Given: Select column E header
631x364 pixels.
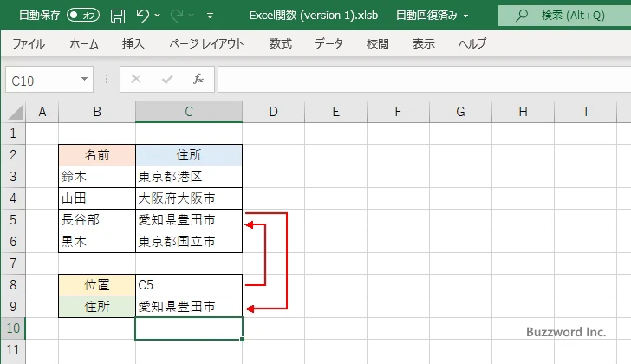Looking at the screenshot, I should point(335,112).
